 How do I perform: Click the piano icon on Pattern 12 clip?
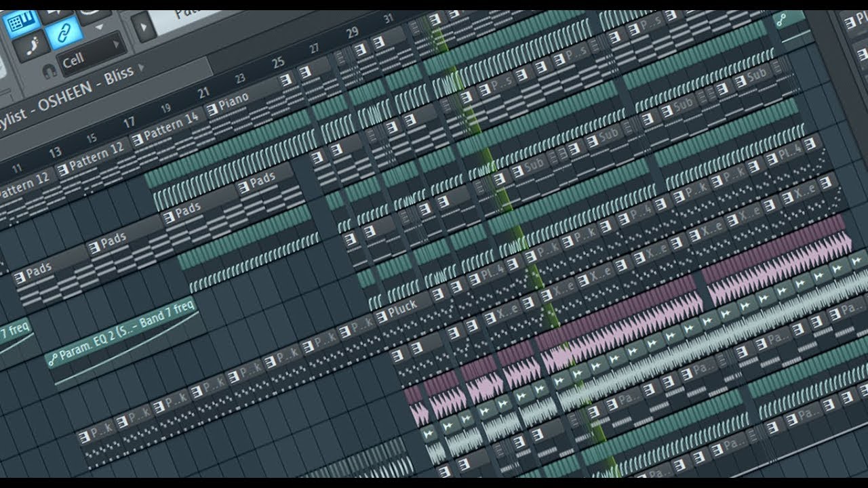click(62, 170)
